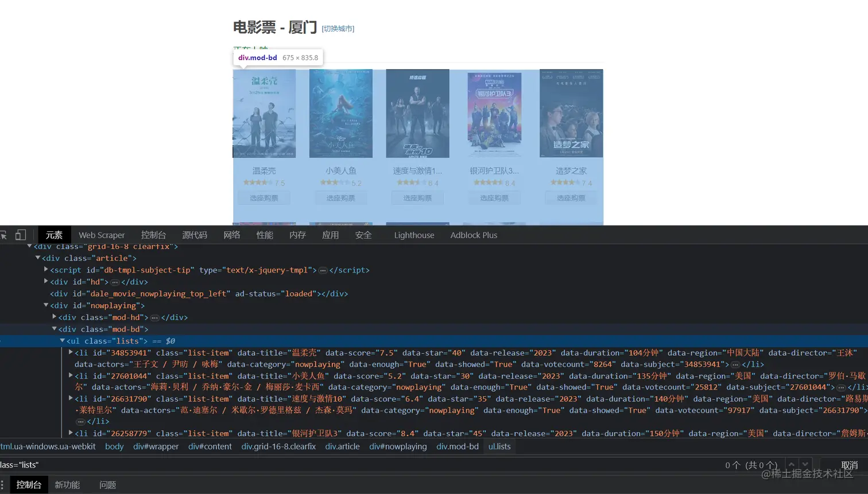
Task: Select the drawer 控制台 tab at bottom
Action: pyautogui.click(x=29, y=485)
